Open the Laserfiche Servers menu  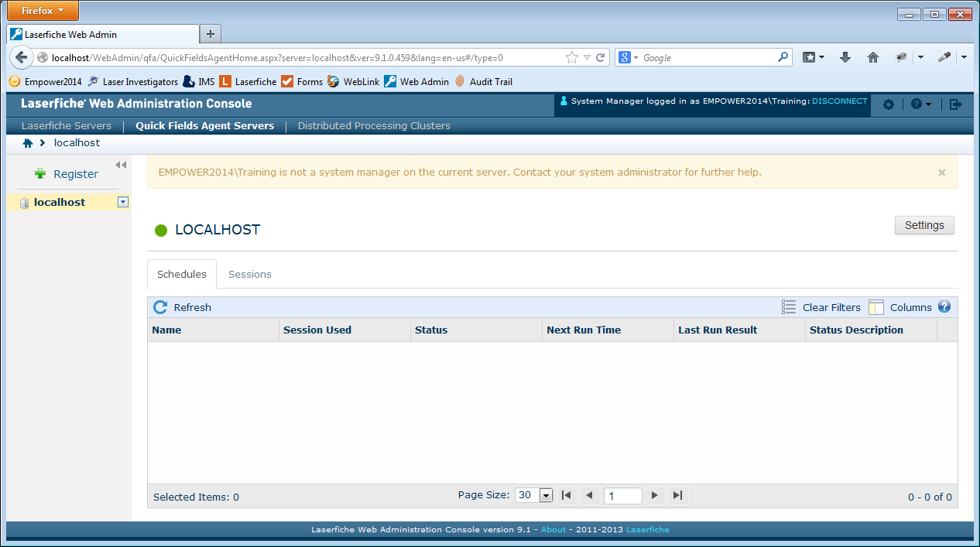tap(67, 125)
